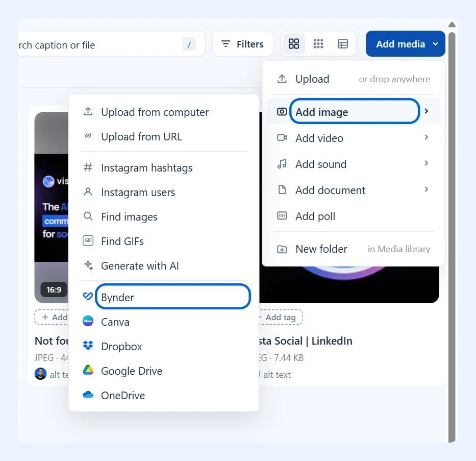Expand the Add video submenu chevron

[x=426, y=137]
